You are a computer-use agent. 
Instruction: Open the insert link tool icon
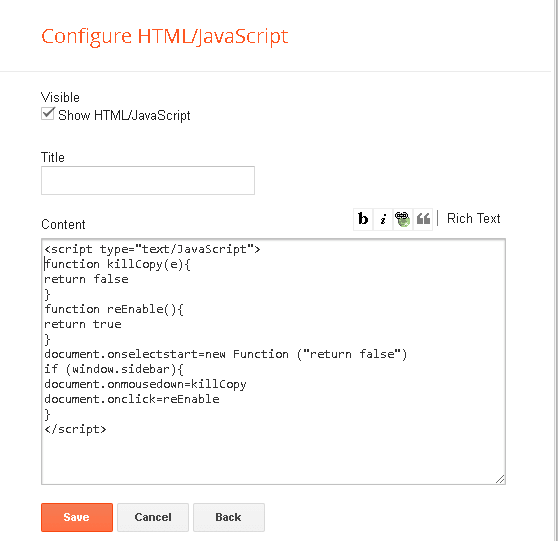pyautogui.click(x=403, y=219)
